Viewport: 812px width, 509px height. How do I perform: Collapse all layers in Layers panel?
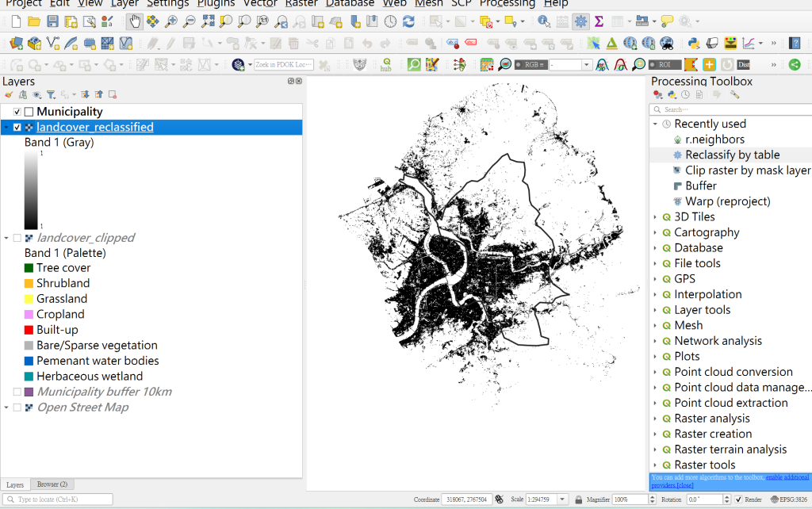[x=99, y=95]
